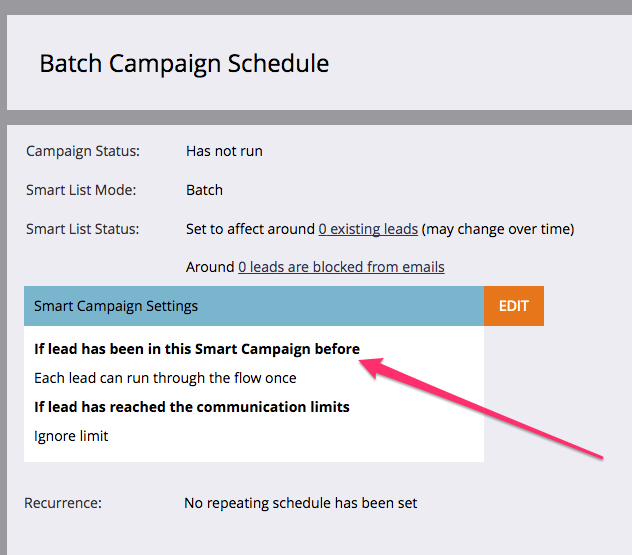Click the "(may change over time)" text
The height and width of the screenshot is (555, 632).
(x=498, y=229)
